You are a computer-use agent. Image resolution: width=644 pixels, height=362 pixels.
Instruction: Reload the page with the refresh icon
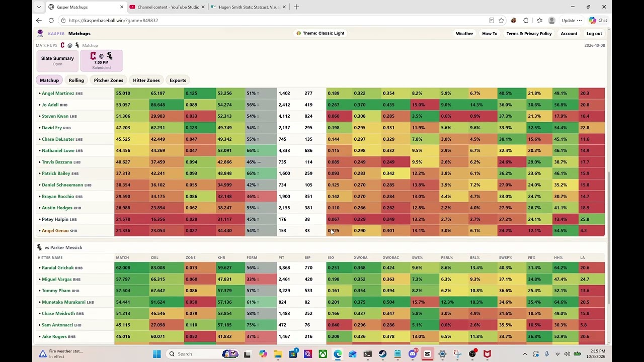pos(51,20)
